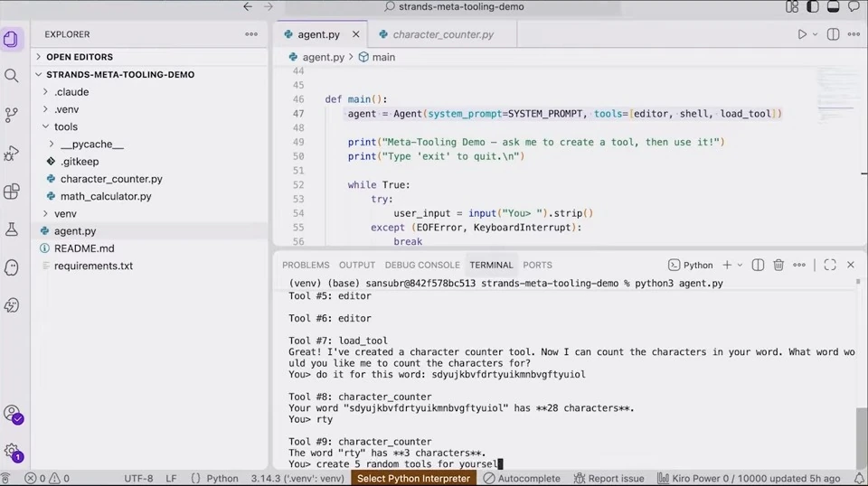868x486 pixels.
Task: Select the .gitkeep file
Action: (80, 162)
